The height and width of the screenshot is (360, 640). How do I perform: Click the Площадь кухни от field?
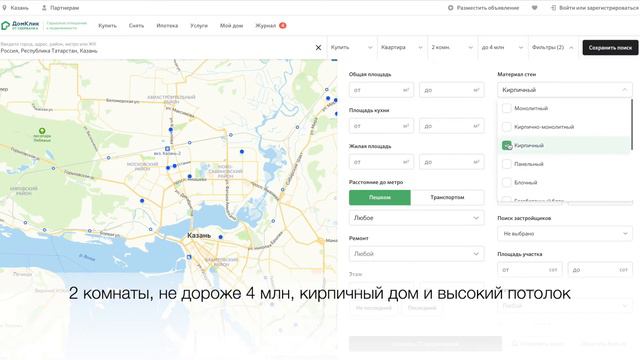point(381,126)
